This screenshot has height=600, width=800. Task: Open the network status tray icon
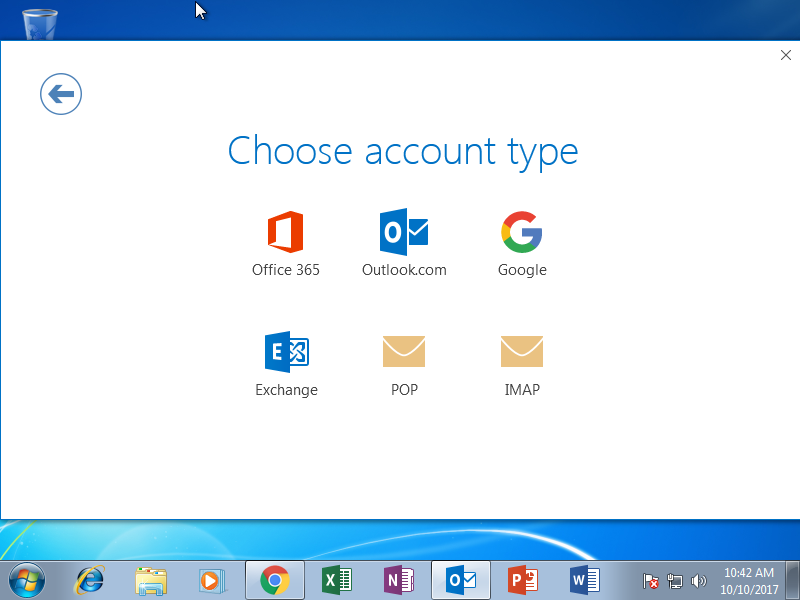(674, 581)
